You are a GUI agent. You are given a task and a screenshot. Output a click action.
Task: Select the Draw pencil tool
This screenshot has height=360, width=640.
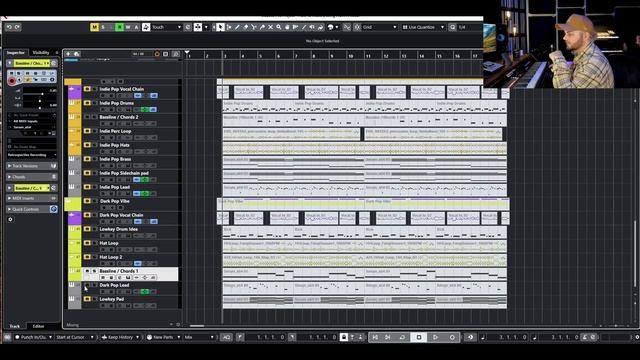[237, 27]
